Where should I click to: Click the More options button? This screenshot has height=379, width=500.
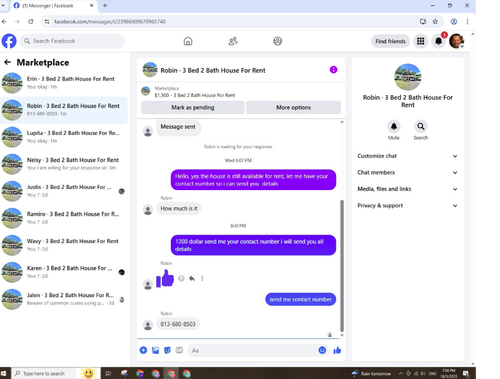pyautogui.click(x=293, y=107)
